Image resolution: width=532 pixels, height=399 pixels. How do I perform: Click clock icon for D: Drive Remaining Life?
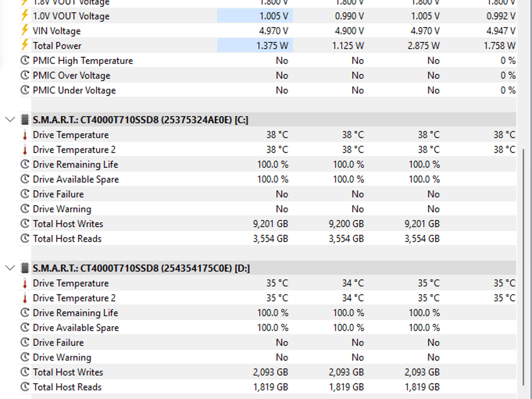coord(25,312)
